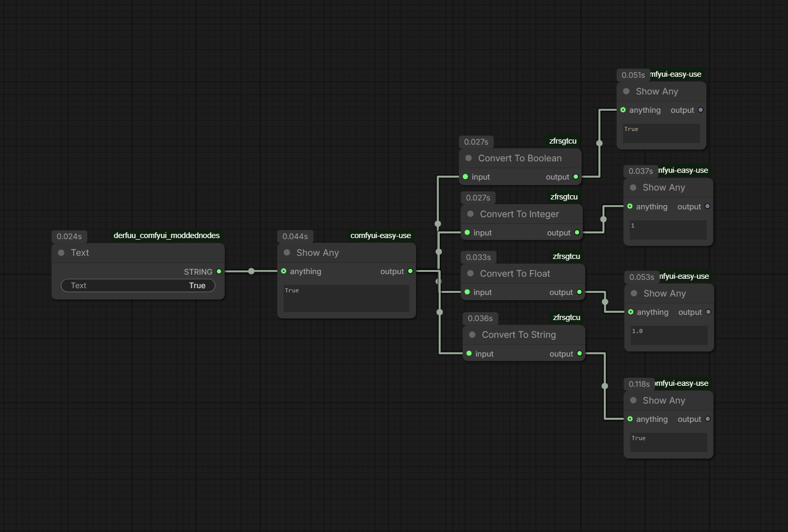Click the Convert To Float input socket
788x532 pixels.
(467, 292)
